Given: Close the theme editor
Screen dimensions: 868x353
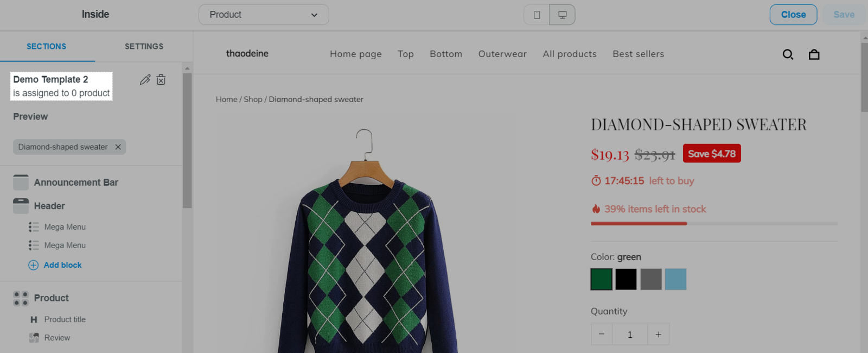Looking at the screenshot, I should click(x=793, y=15).
